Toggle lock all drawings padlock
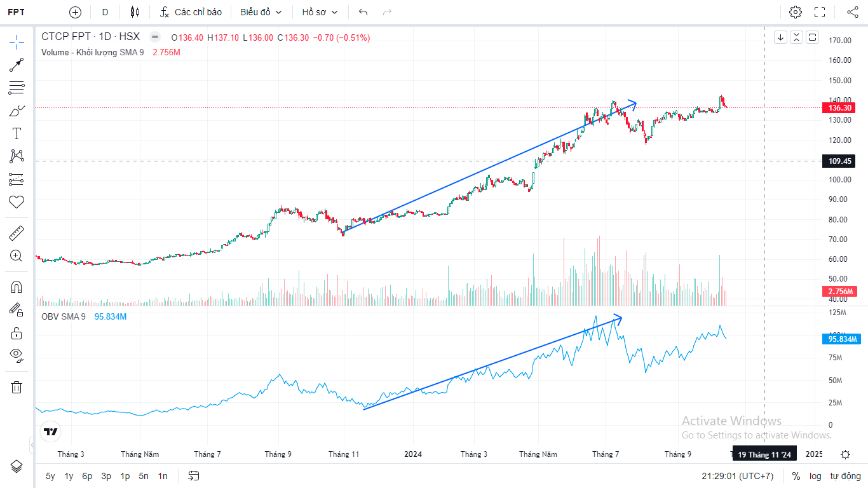868x488 pixels. pyautogui.click(x=17, y=333)
